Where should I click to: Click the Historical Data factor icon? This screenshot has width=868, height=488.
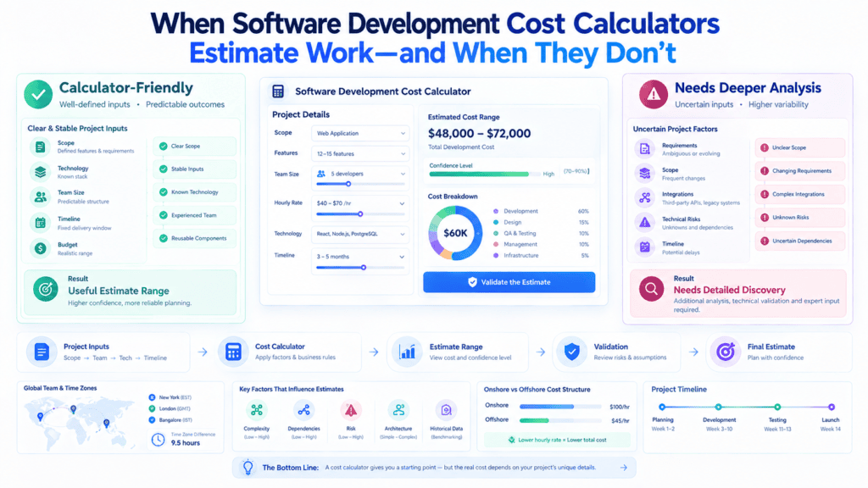(x=446, y=410)
